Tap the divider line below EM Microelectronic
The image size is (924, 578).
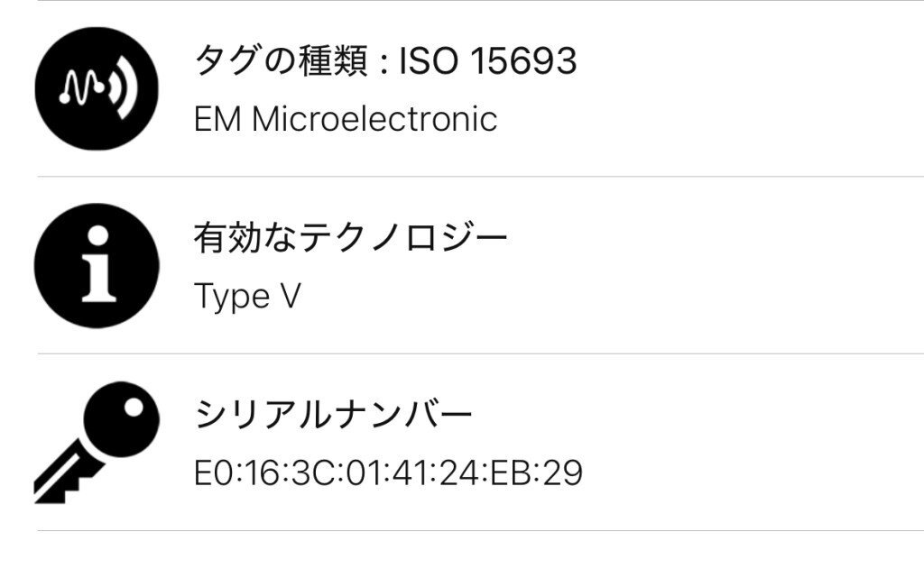click(x=480, y=177)
